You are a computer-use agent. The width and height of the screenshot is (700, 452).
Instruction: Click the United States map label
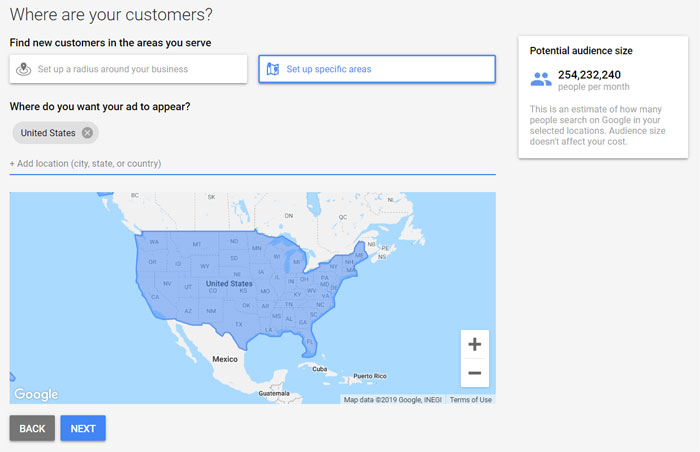click(x=229, y=284)
